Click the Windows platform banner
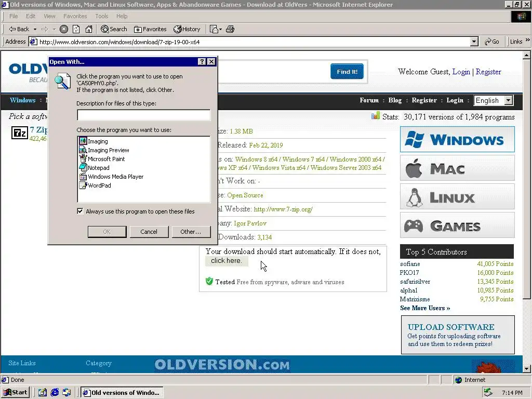Viewport: 532px width, 399px height. pyautogui.click(x=457, y=139)
